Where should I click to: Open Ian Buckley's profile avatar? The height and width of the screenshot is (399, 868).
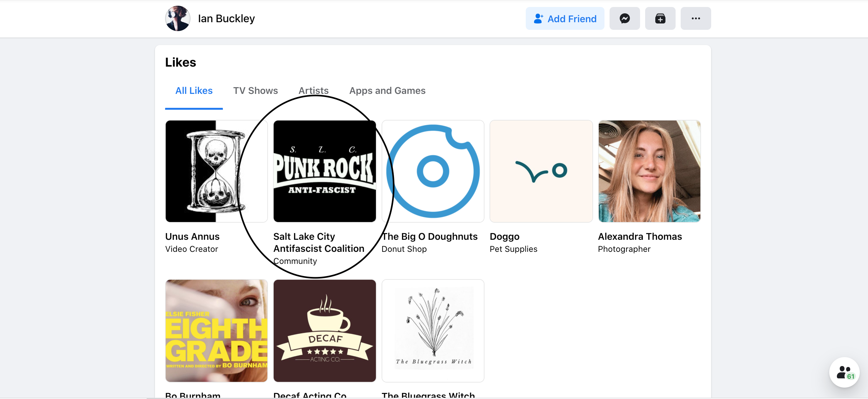click(x=177, y=18)
